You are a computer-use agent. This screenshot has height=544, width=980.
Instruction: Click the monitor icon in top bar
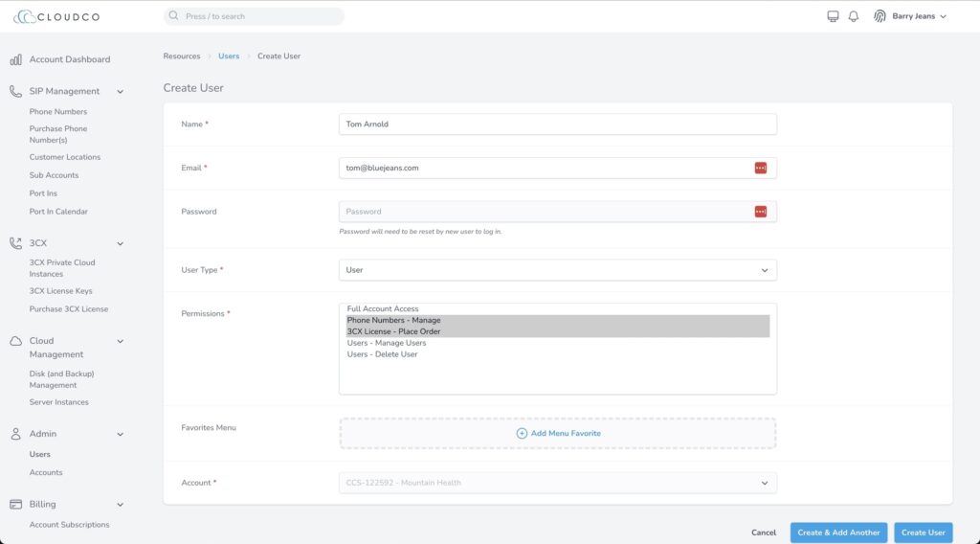click(833, 16)
